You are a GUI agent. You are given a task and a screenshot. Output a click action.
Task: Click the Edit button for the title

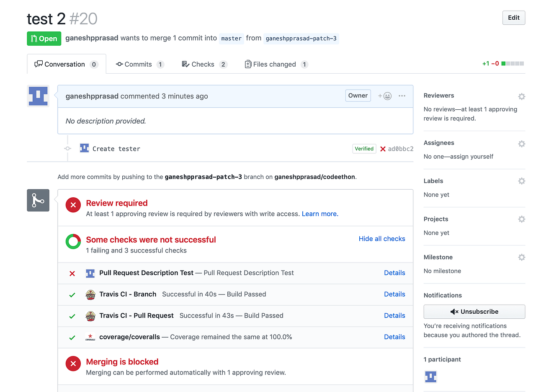pyautogui.click(x=514, y=18)
